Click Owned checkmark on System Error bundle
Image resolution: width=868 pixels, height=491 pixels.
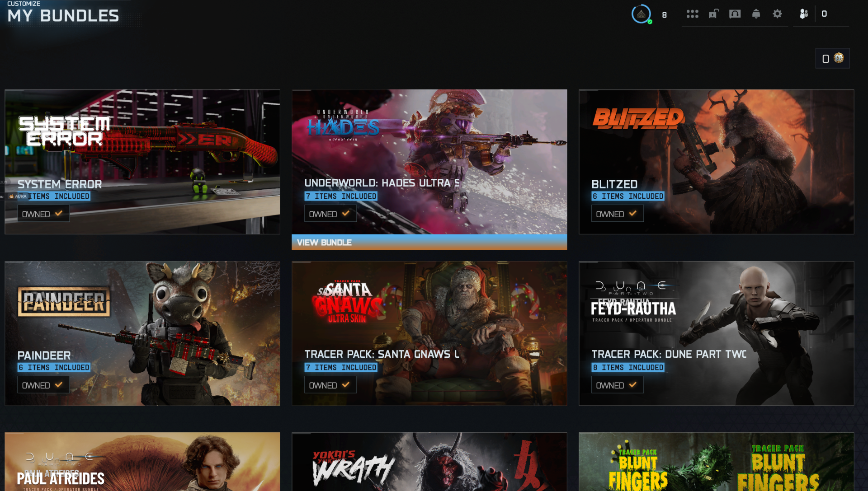tap(59, 214)
